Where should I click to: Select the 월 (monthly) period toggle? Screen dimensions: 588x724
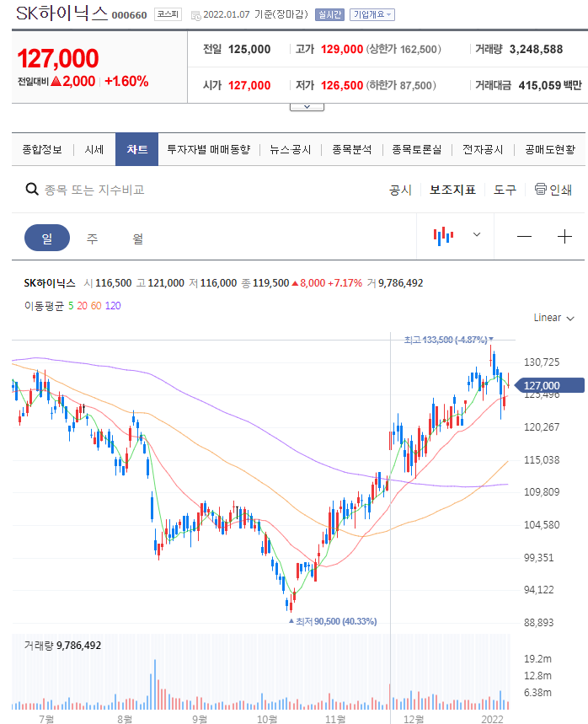tap(137, 239)
